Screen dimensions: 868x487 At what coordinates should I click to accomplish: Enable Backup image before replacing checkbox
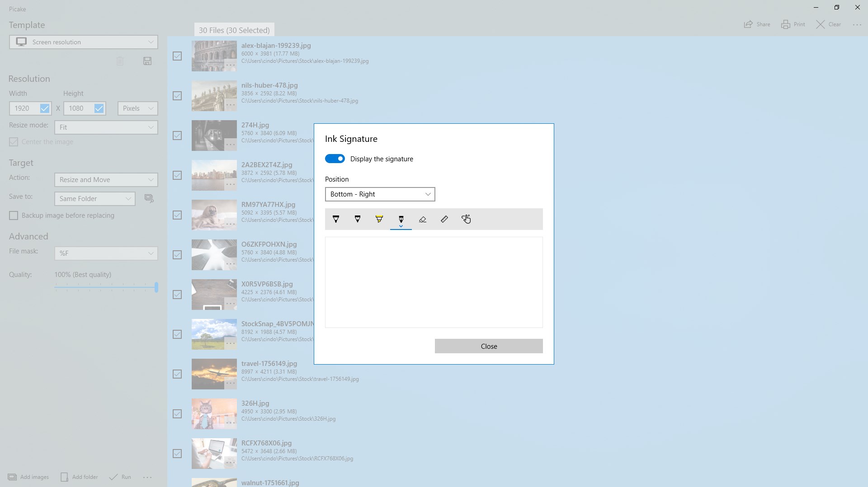(14, 215)
